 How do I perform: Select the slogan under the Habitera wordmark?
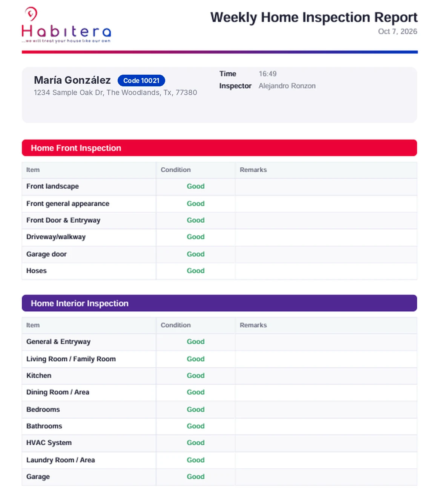pos(66,41)
